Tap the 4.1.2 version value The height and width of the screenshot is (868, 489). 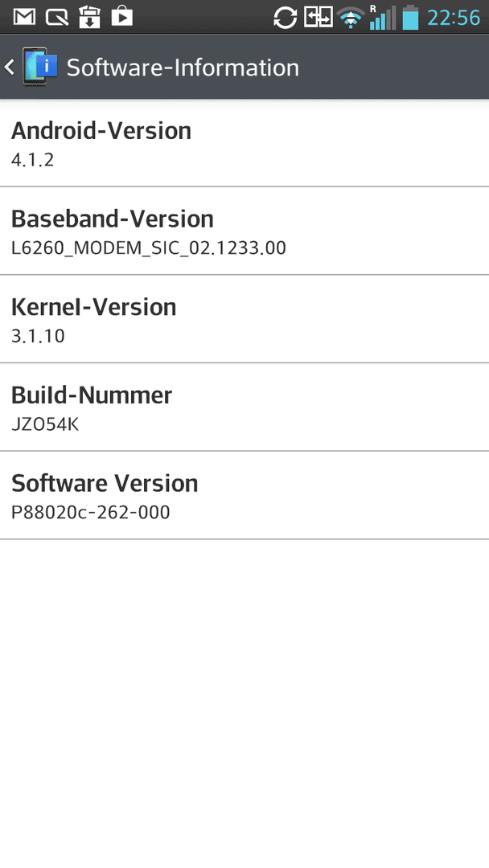point(33,160)
